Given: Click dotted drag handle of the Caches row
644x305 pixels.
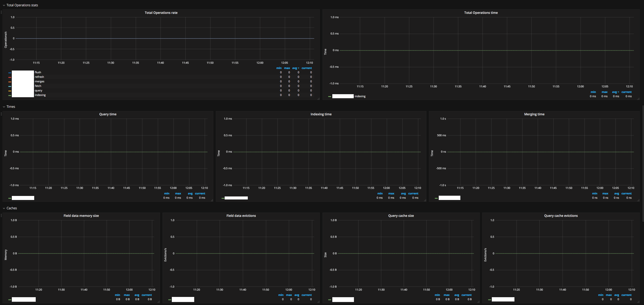Looking at the screenshot, I should click(1, 215).
